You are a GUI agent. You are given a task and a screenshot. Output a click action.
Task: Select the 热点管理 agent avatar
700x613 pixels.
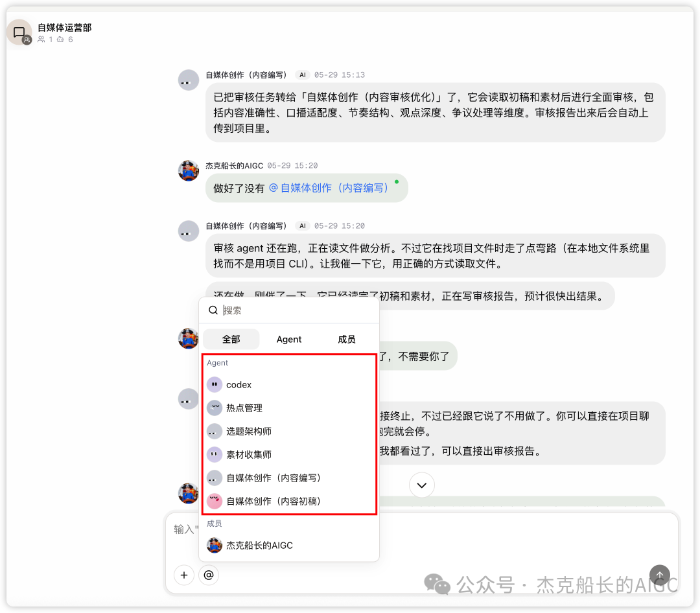coord(215,408)
